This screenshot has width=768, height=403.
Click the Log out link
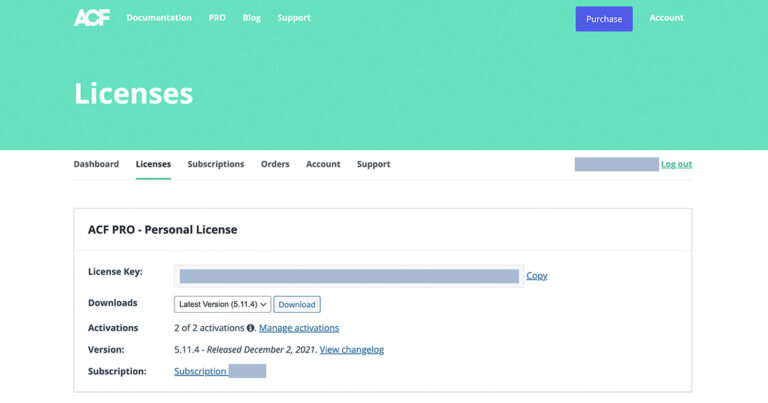(x=676, y=164)
